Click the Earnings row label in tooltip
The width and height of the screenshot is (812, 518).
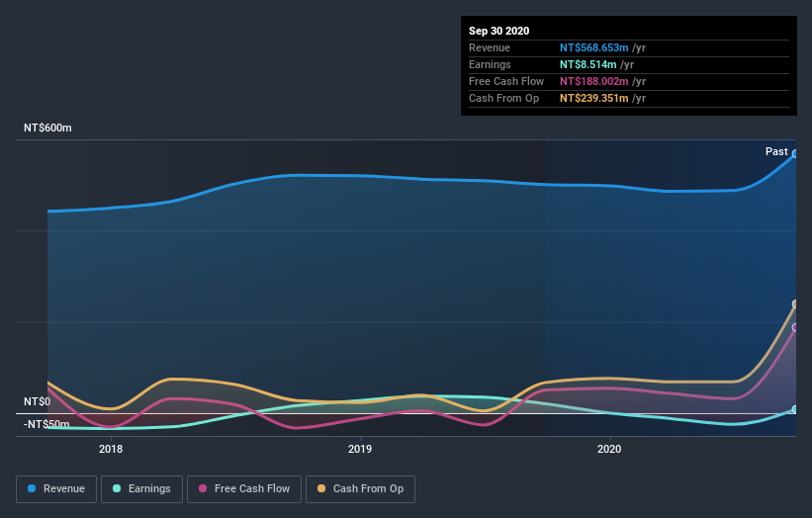click(x=490, y=64)
